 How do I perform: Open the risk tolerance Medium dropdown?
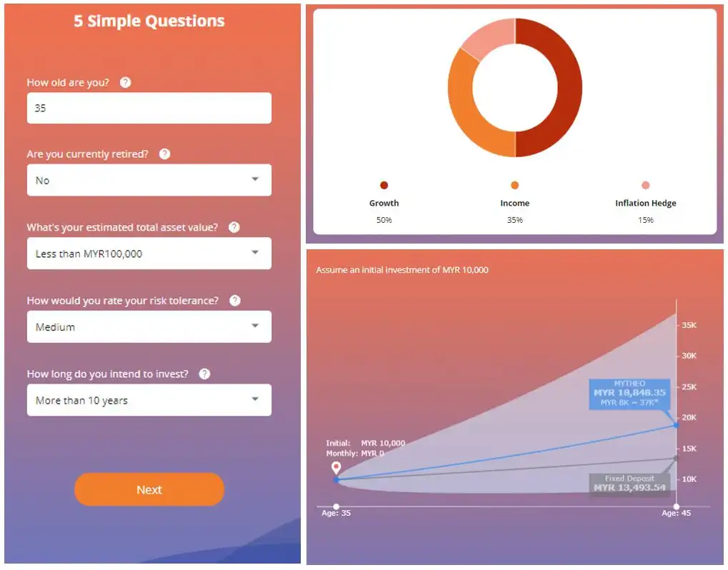(149, 326)
